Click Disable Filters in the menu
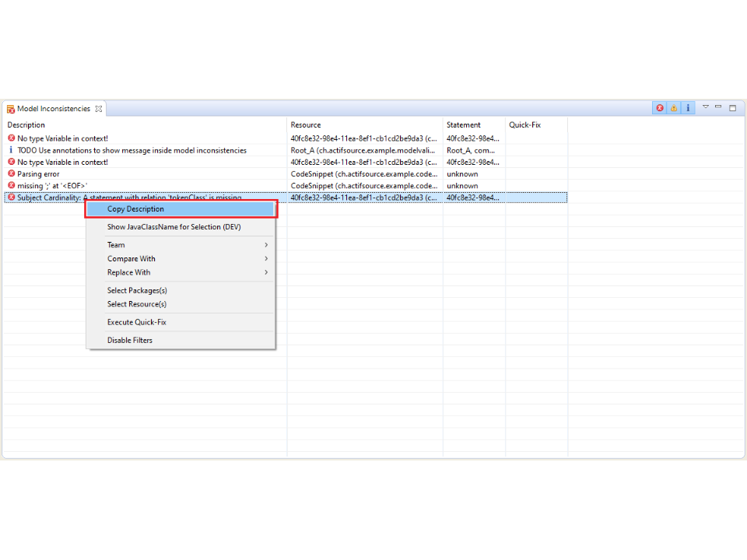This screenshot has height=560, width=747. 130,340
